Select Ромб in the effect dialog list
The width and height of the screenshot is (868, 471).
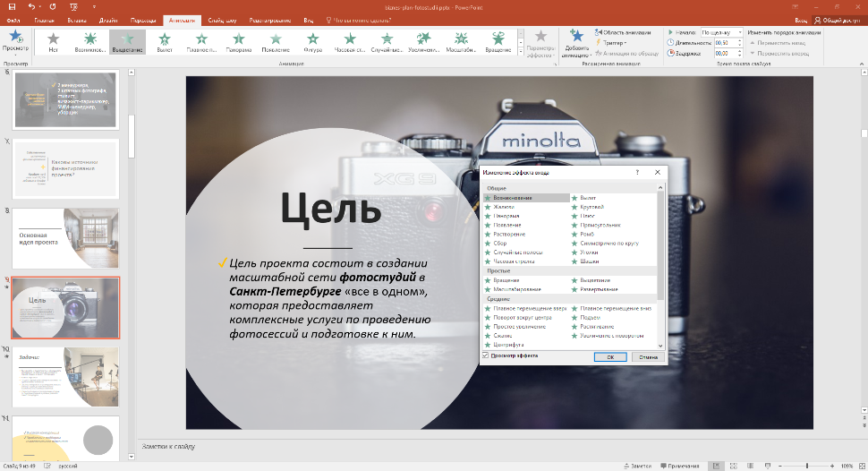click(583, 234)
